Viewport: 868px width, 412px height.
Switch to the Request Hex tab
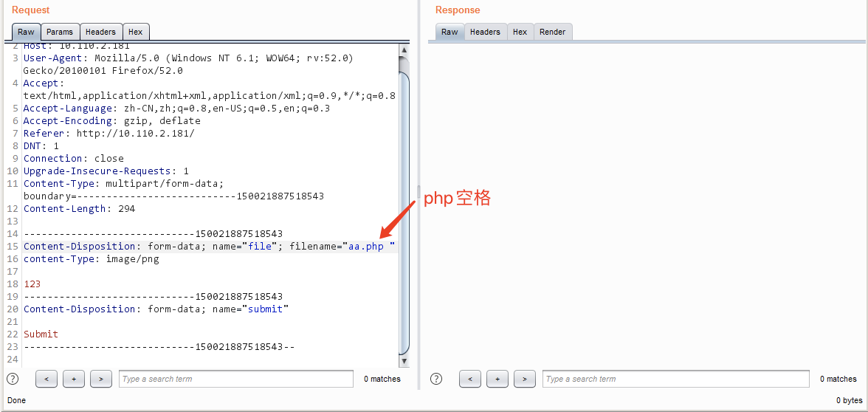[x=136, y=32]
